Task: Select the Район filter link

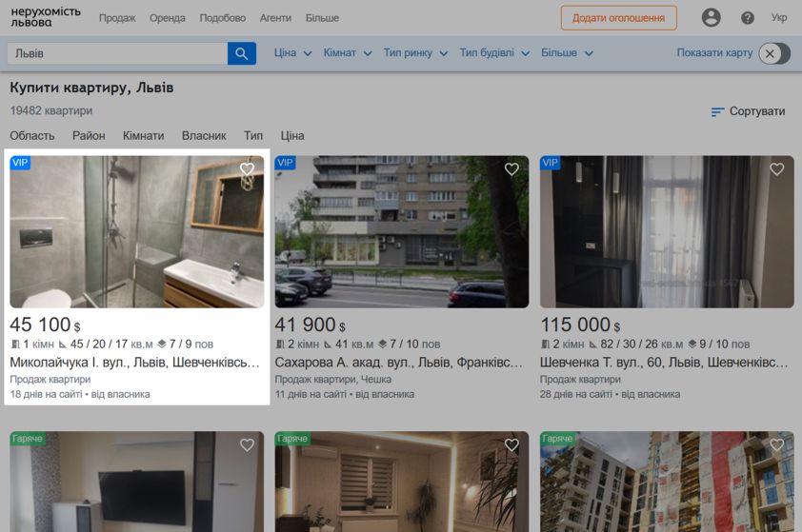Action: tap(89, 135)
